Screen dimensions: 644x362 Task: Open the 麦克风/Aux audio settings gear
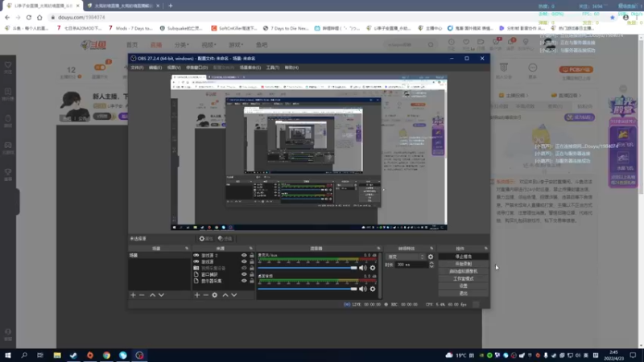coord(373,268)
